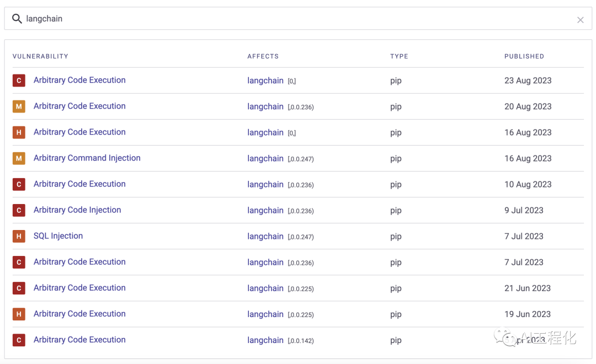Click the search magnifier icon
This screenshot has width=596, height=364.
17,19
